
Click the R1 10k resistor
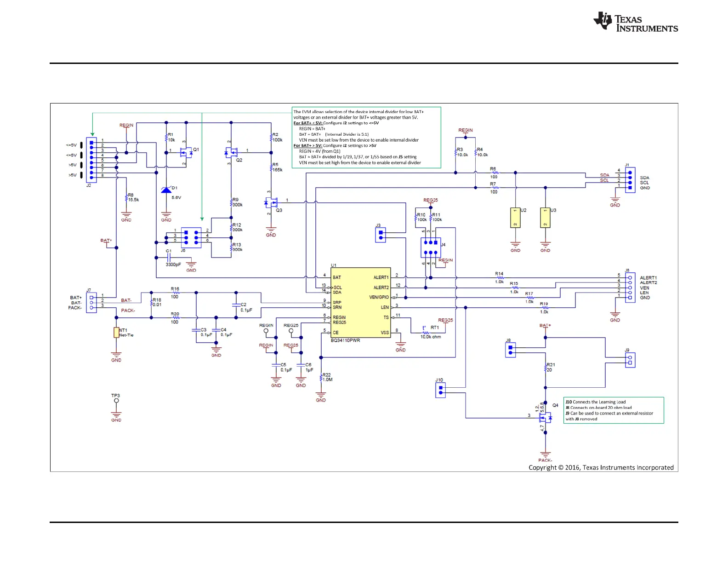tap(166, 138)
